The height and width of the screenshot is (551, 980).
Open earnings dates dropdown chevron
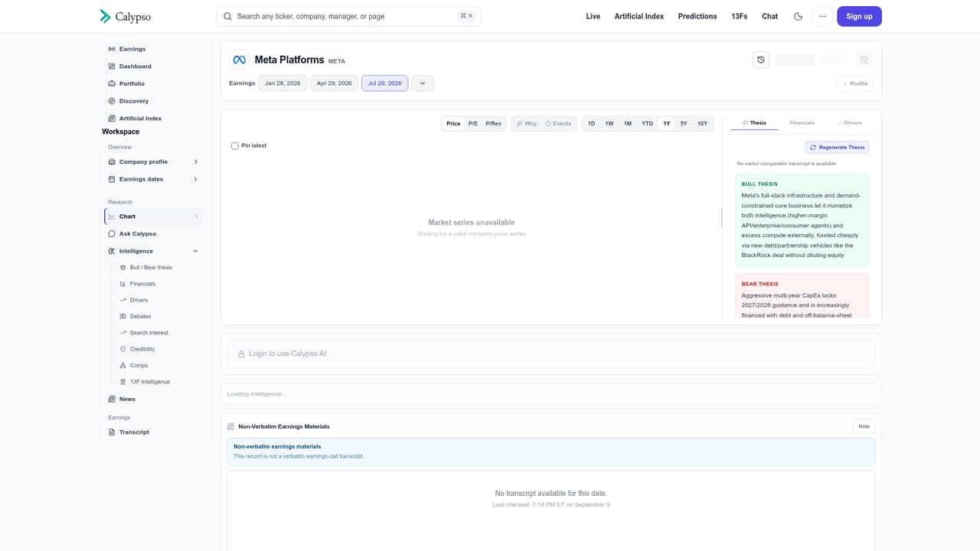coord(423,83)
